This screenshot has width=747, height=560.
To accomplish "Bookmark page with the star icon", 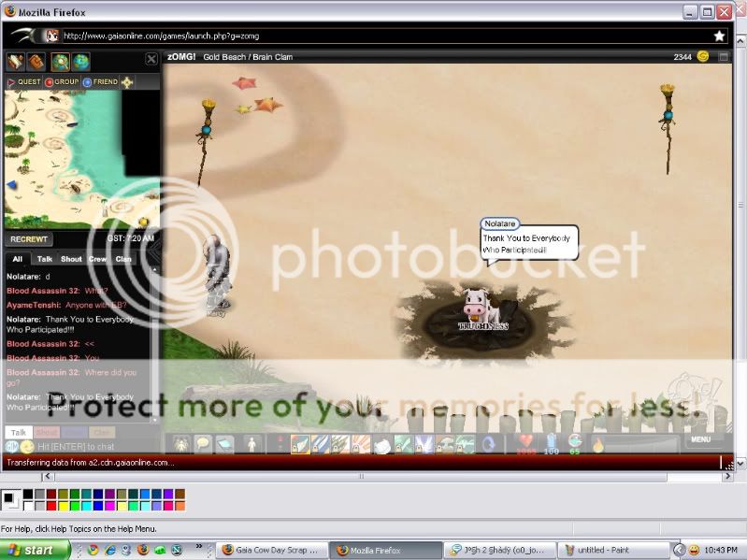I will point(719,36).
